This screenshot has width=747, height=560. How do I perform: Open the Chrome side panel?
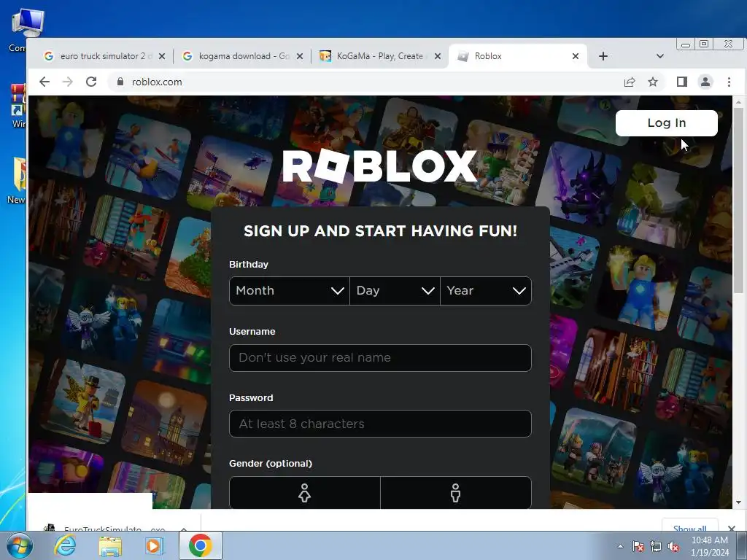682,82
